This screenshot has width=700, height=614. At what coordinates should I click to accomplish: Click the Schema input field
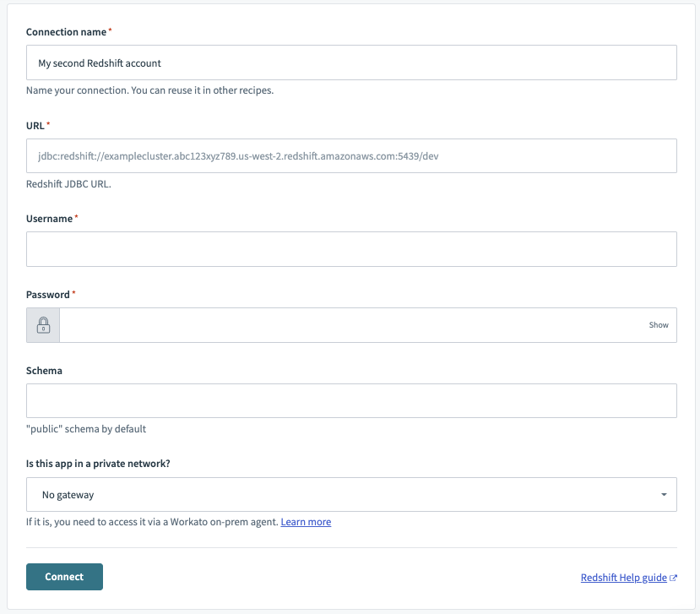click(x=350, y=400)
